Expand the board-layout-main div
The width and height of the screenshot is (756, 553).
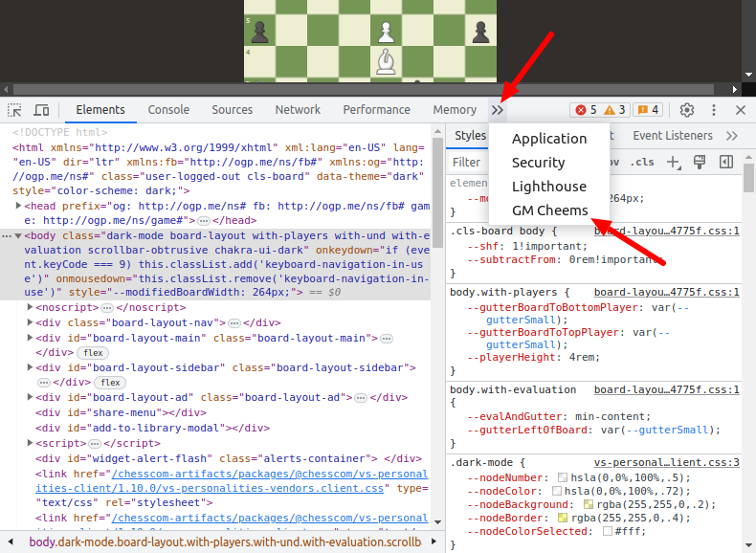tap(30, 338)
